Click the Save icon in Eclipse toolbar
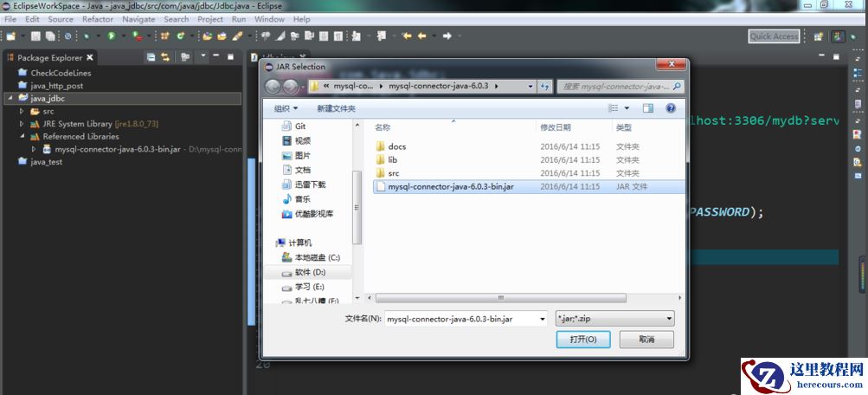Screen dimensions: 868x395 36,36
